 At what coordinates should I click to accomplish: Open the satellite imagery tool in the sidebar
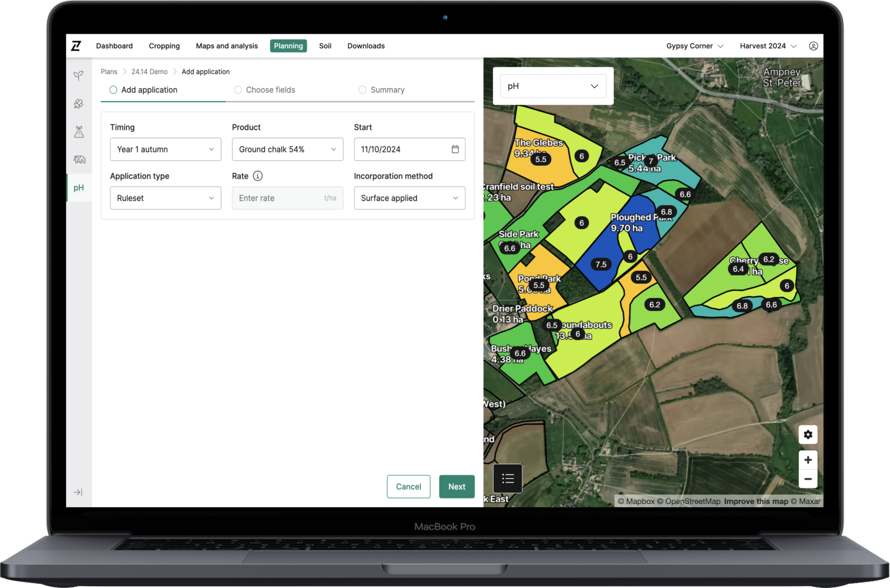(79, 103)
